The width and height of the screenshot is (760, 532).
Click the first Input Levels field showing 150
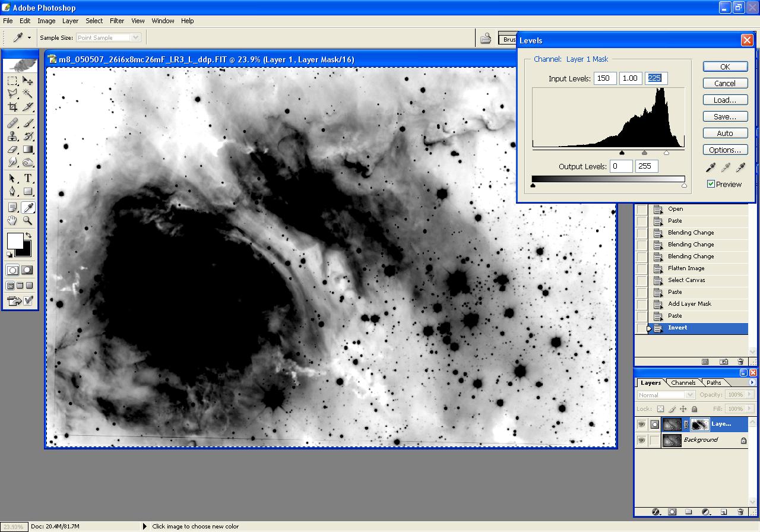[x=604, y=78]
